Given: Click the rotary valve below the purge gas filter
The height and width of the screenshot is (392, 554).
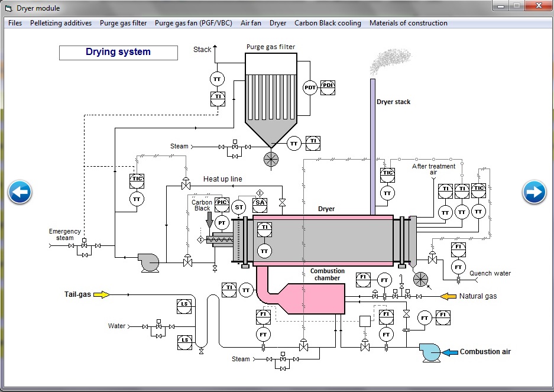Looking at the screenshot, I should (271, 160).
